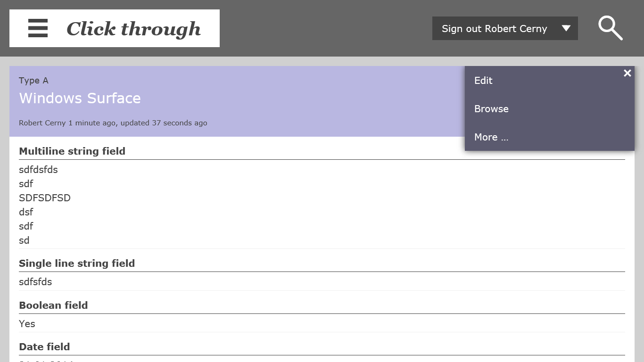This screenshot has height=362, width=644.
Task: Click the updated 37 seconds ago timestamp
Action: point(164,123)
